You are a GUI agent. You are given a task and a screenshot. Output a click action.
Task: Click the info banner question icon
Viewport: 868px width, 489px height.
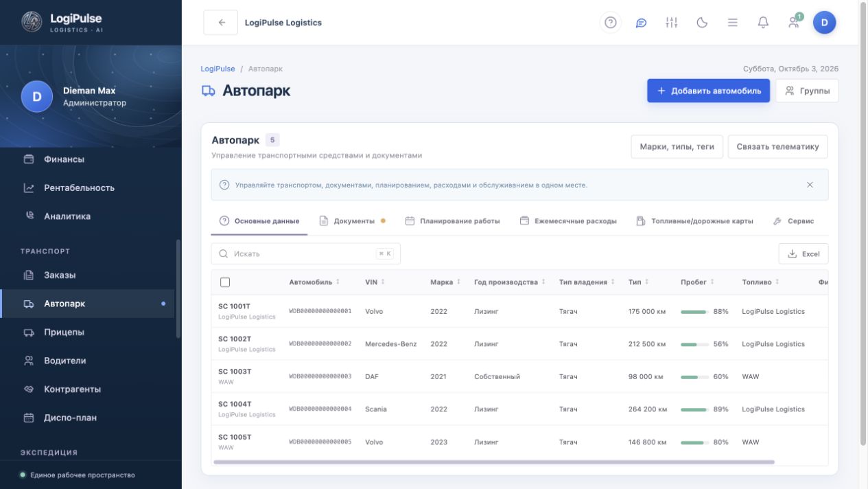pyautogui.click(x=224, y=185)
